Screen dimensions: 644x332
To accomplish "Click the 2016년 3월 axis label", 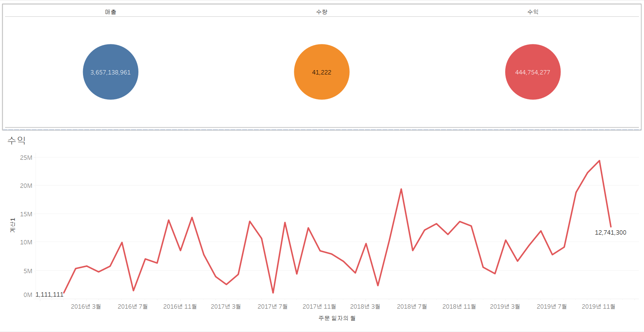I will (86, 307).
